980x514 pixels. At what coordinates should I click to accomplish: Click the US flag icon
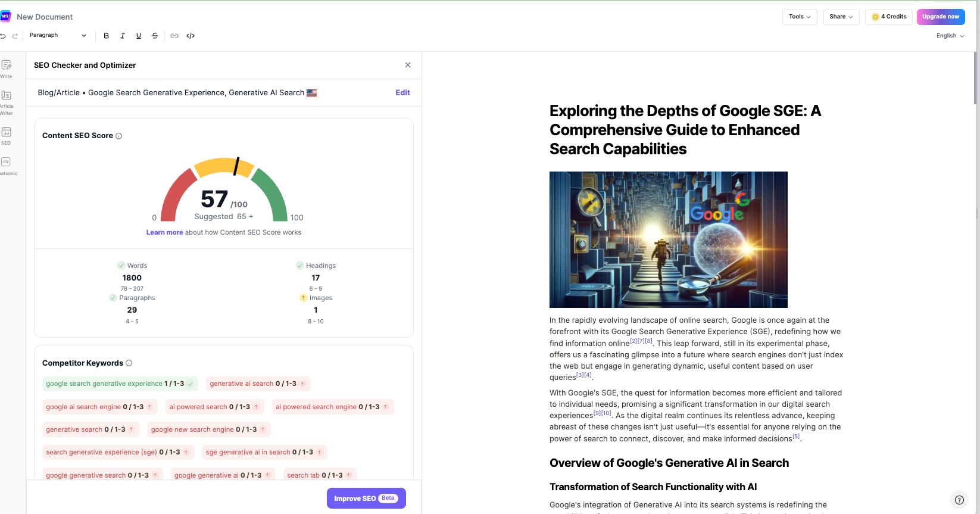311,93
